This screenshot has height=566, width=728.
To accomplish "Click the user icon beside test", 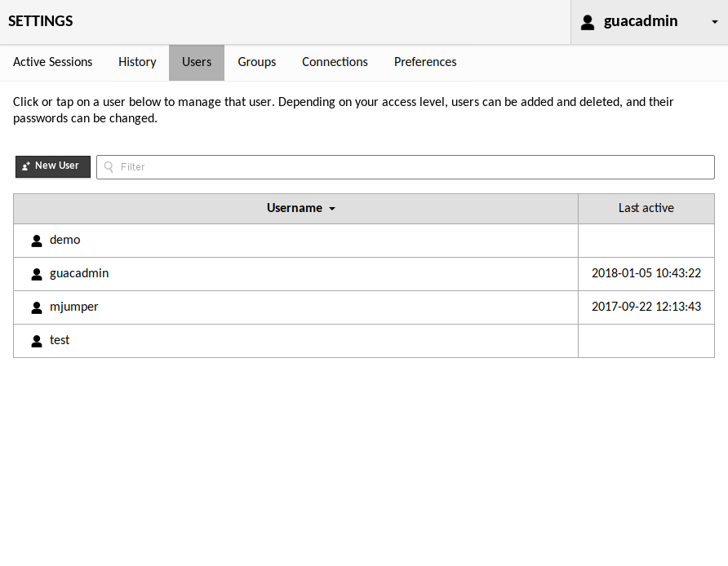I will pyautogui.click(x=37, y=340).
